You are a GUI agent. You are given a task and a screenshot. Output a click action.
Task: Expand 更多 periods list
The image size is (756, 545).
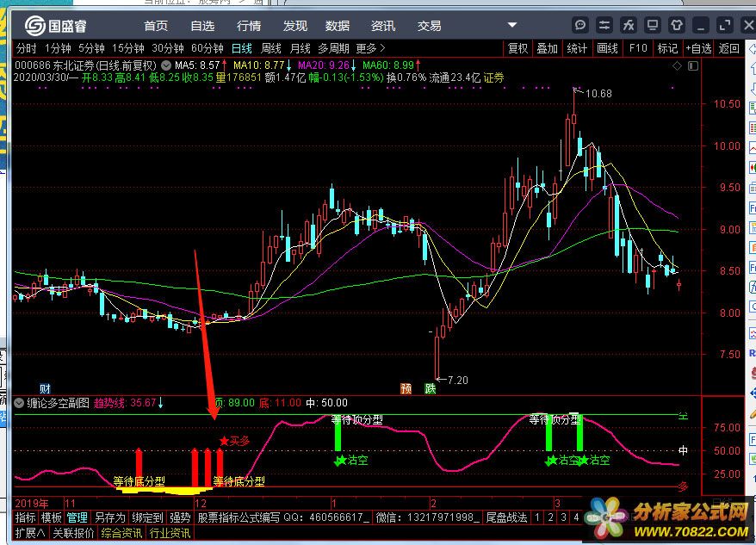(x=370, y=48)
